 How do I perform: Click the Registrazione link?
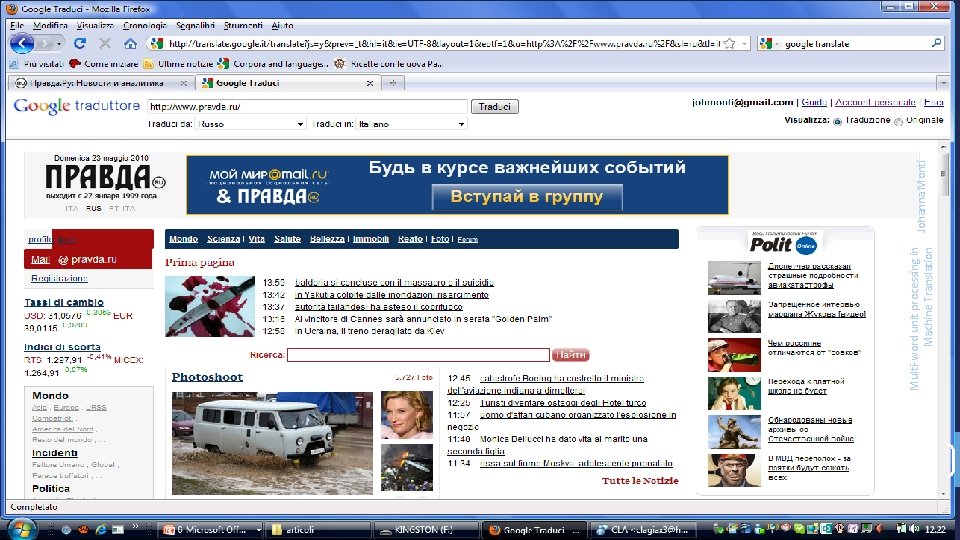click(x=59, y=278)
